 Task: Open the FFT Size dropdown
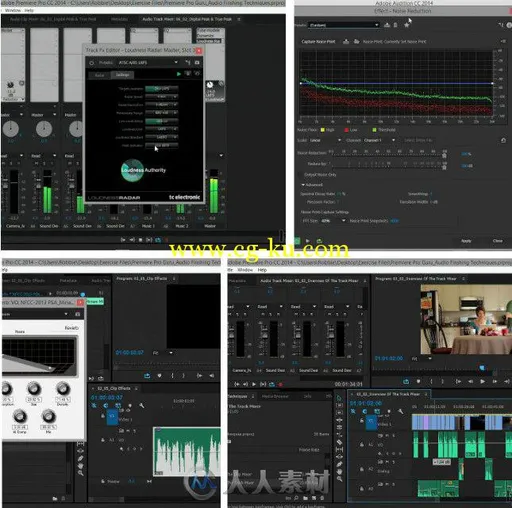pos(333,221)
